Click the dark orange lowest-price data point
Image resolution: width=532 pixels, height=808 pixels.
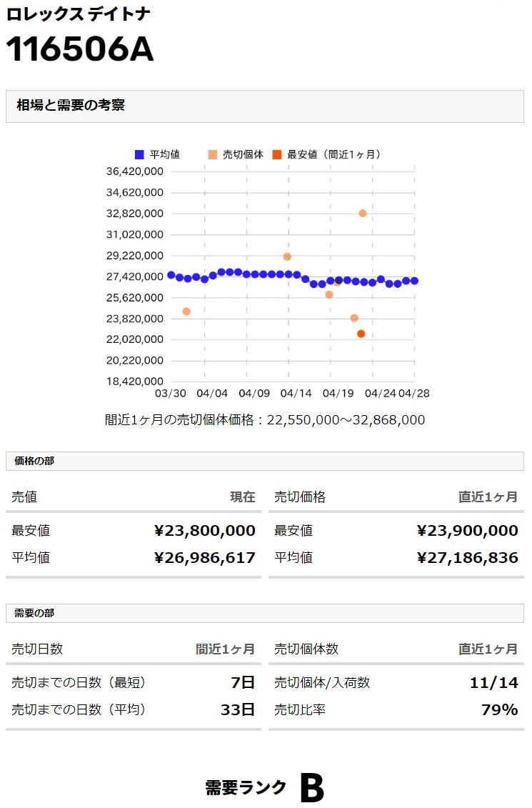coord(361,334)
